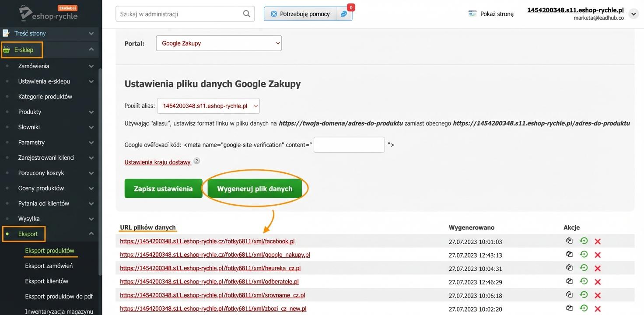The width and height of the screenshot is (644, 315).
Task: Expand the Parametry submenu
Action: pos(91,143)
